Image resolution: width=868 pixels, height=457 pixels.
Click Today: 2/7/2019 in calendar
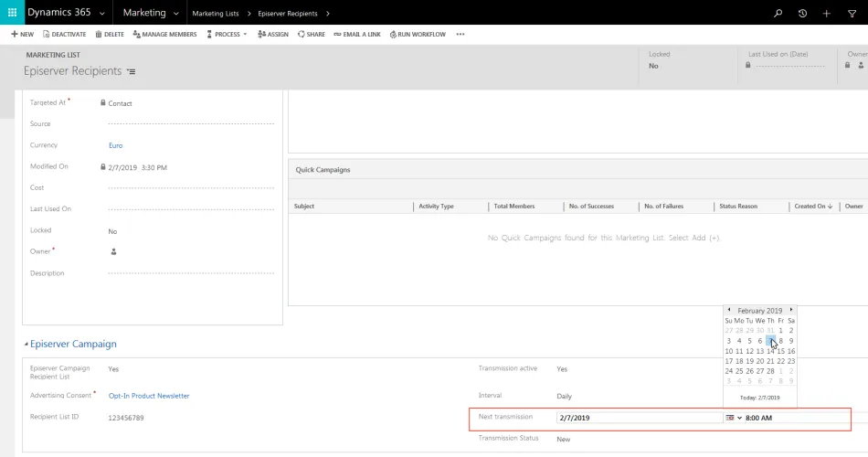(760, 398)
